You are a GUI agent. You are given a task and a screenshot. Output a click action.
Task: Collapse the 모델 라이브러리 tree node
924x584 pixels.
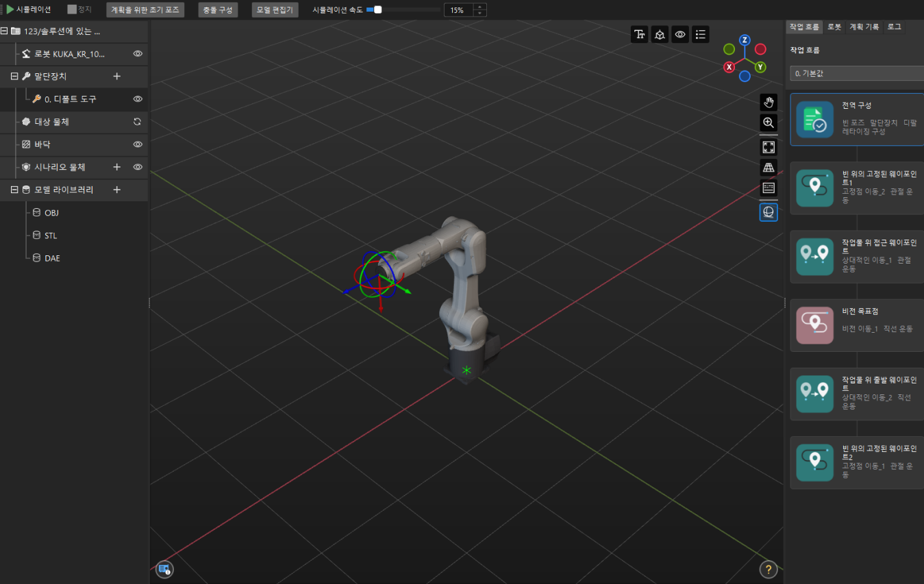pyautogui.click(x=14, y=190)
